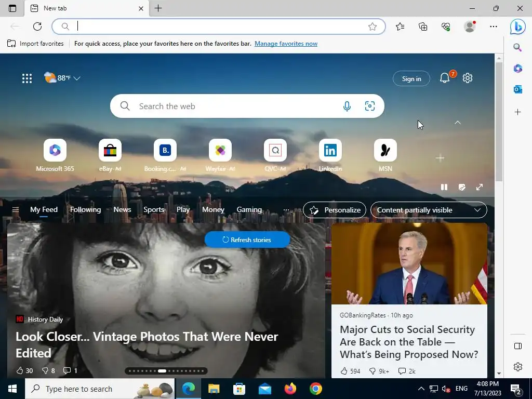Select the My Feed tab

click(x=44, y=210)
